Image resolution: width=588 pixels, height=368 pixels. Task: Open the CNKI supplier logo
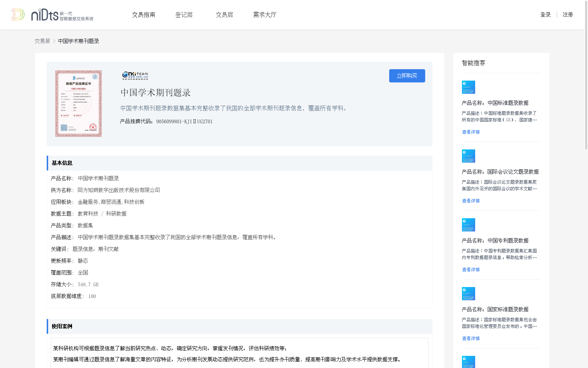pos(135,76)
